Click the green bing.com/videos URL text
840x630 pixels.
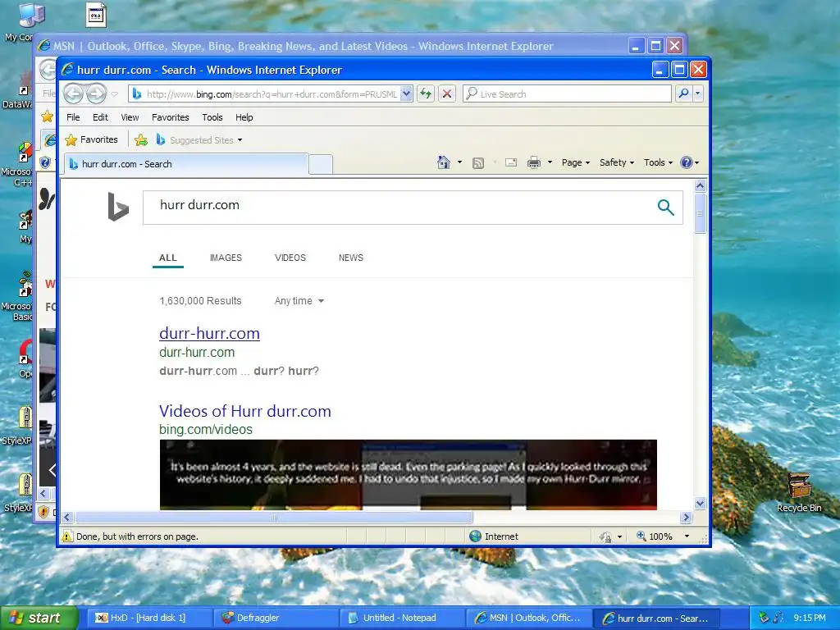point(206,429)
